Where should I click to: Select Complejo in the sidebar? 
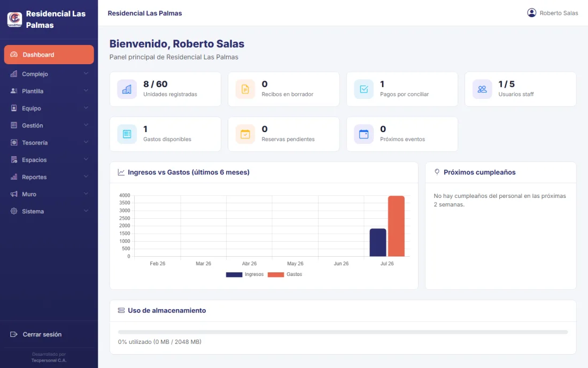(x=49, y=74)
